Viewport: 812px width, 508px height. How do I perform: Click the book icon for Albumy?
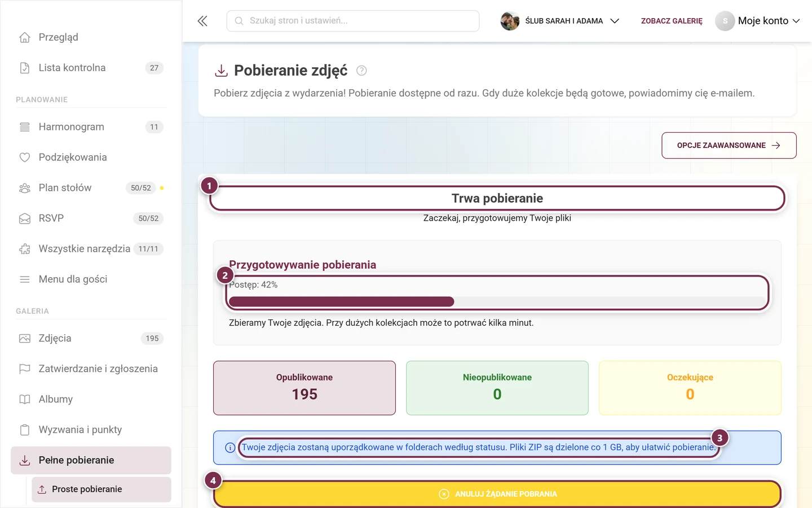(x=25, y=400)
